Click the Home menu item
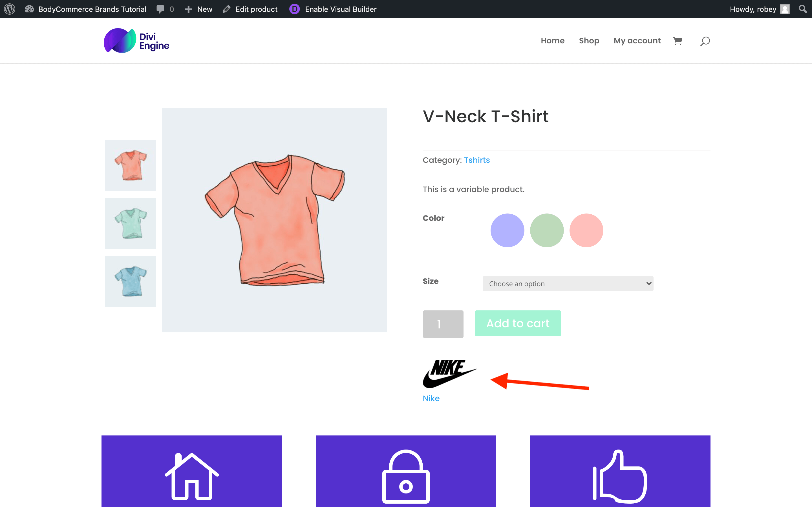Screen dimensions: 812x507 coord(552,40)
